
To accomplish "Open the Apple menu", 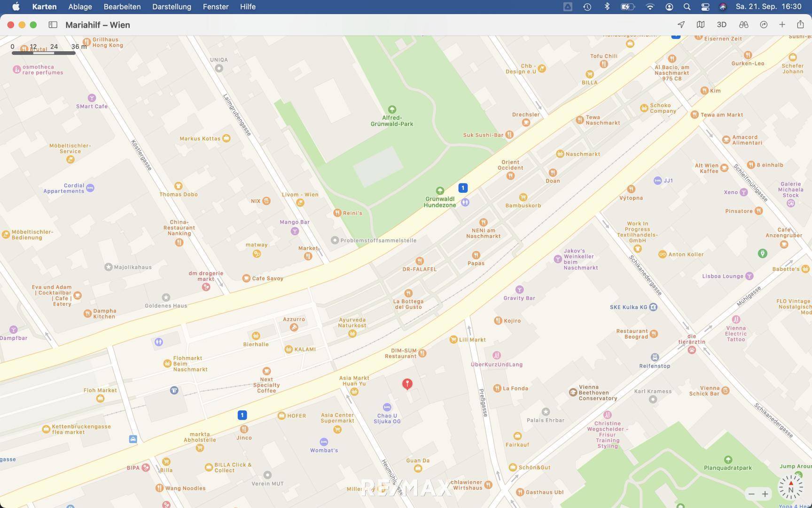I will point(16,7).
